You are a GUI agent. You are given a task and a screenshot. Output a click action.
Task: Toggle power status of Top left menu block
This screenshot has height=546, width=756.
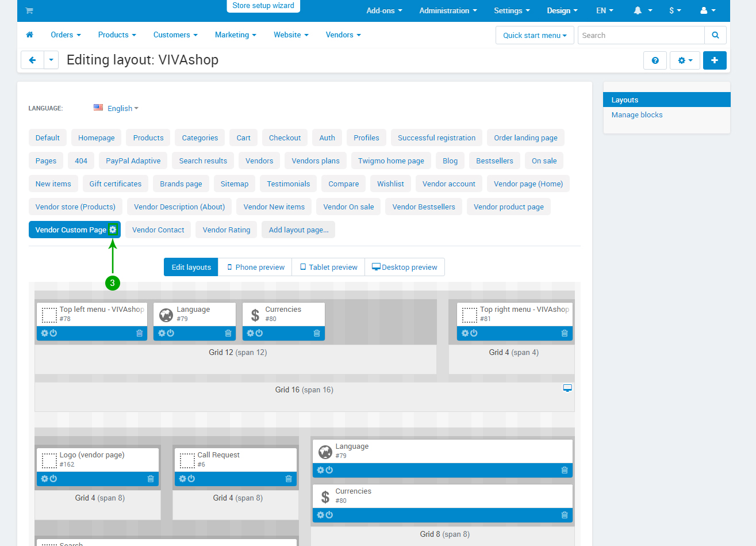(53, 333)
